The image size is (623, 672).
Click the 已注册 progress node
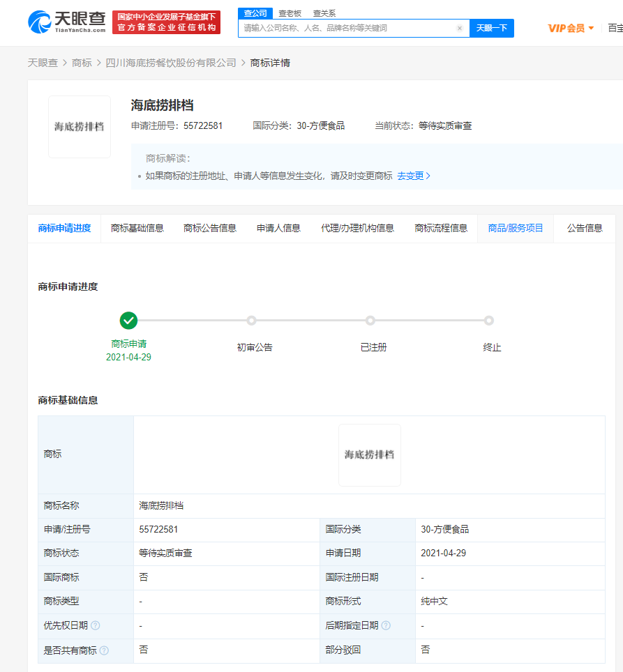click(x=370, y=321)
